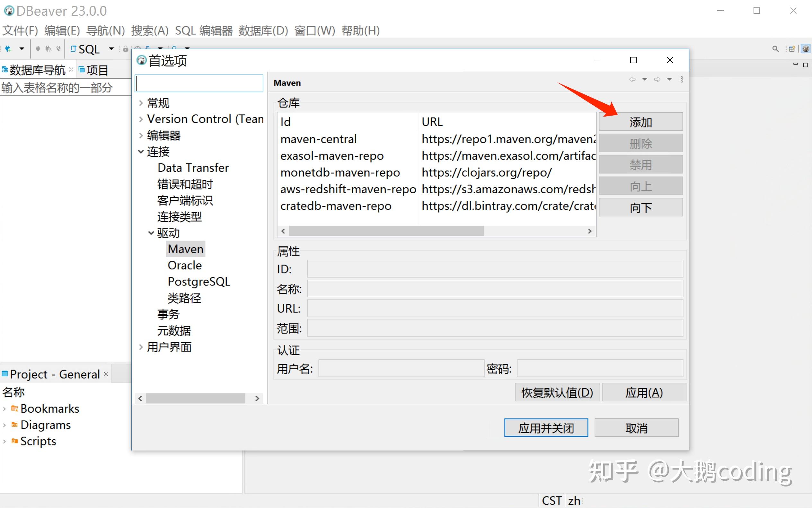Click the connect plug icon in toolbar
This screenshot has height=508, width=812.
38,49
